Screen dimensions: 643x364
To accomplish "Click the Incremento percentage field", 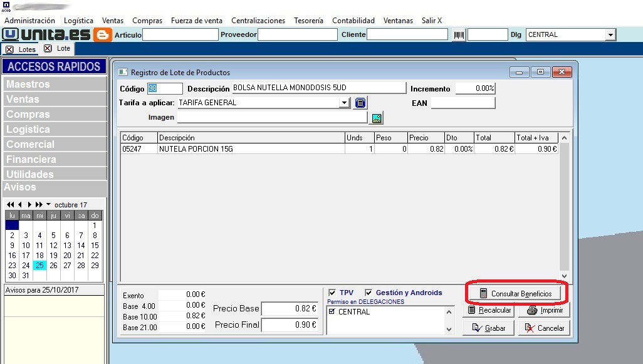I will (x=475, y=88).
